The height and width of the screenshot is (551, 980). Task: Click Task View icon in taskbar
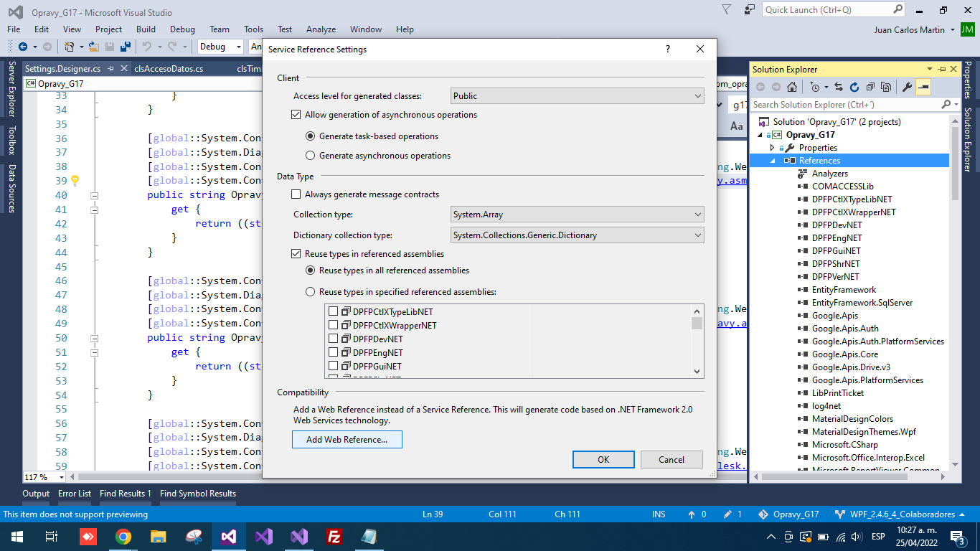52,536
